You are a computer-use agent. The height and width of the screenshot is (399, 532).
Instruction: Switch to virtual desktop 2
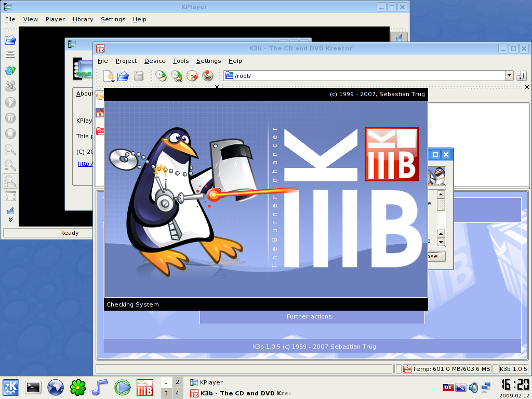[178, 382]
